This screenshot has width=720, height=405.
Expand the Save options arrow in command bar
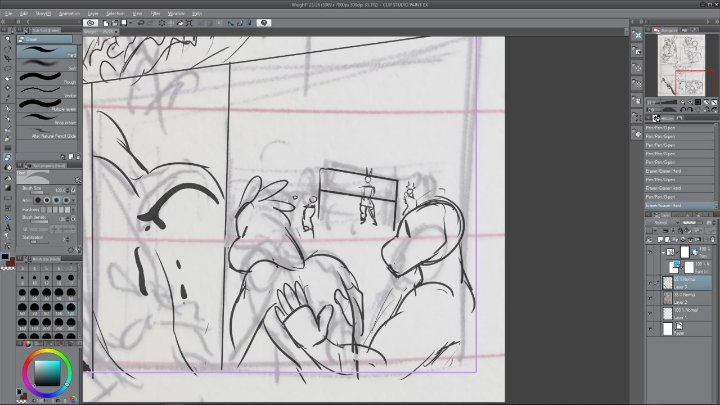click(130, 23)
